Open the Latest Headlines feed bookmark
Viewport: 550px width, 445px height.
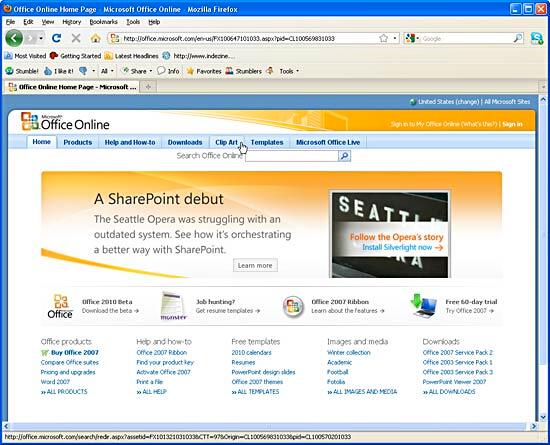tap(132, 56)
